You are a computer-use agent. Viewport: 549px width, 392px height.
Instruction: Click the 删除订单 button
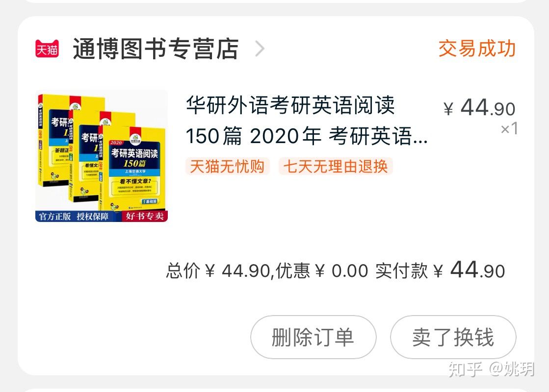313,337
